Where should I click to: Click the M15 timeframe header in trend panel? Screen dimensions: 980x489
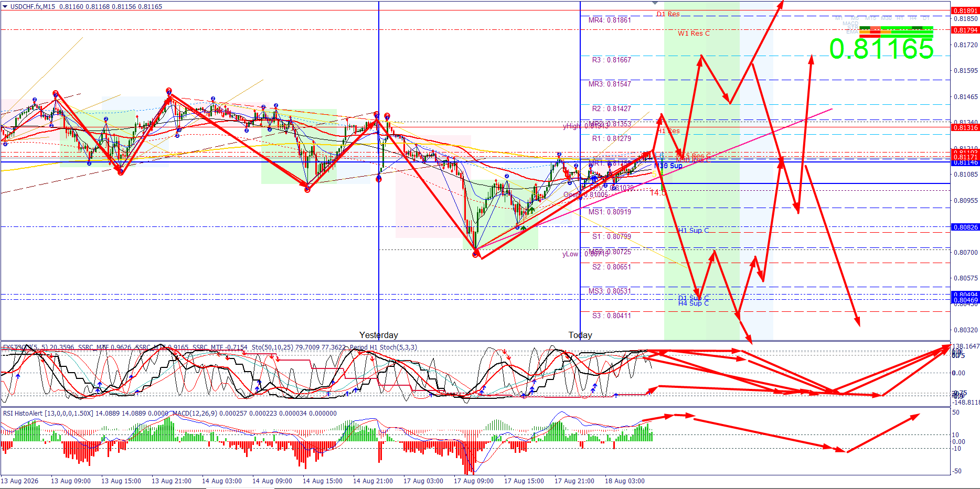870,18
